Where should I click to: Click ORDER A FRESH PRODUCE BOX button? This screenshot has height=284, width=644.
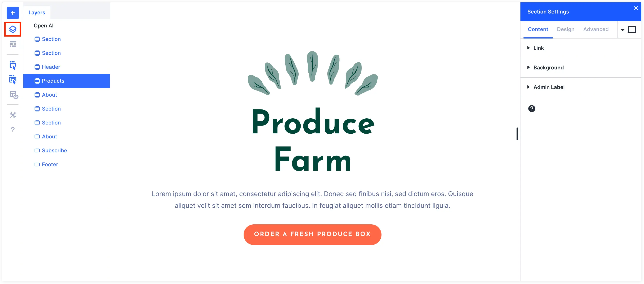pyautogui.click(x=313, y=234)
